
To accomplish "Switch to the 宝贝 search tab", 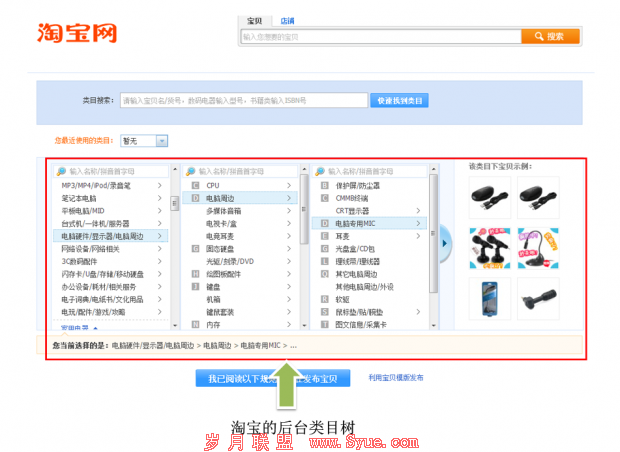I will 254,21.
